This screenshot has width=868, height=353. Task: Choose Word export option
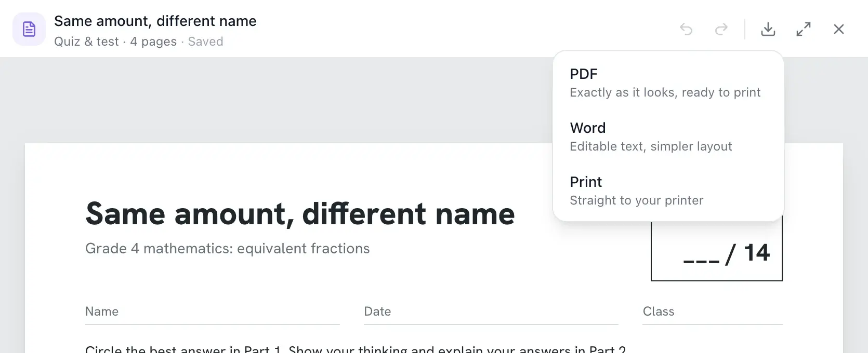(x=668, y=137)
